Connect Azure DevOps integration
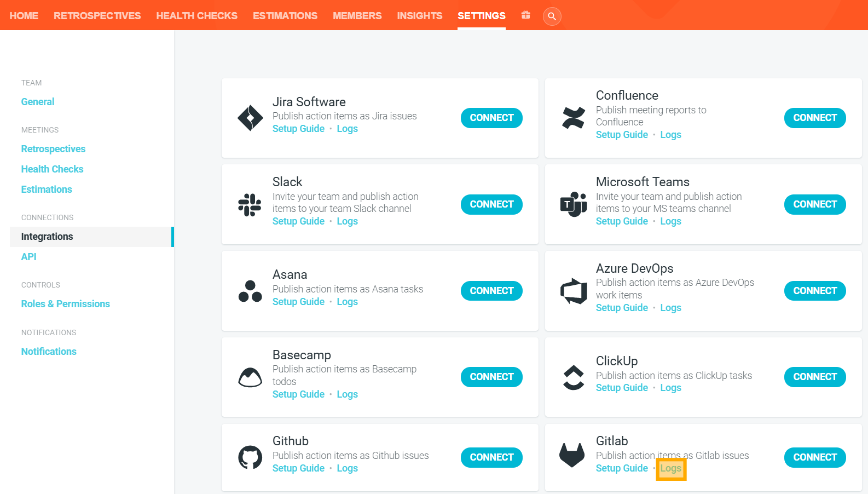Viewport: 868px width, 494px height. coord(815,291)
